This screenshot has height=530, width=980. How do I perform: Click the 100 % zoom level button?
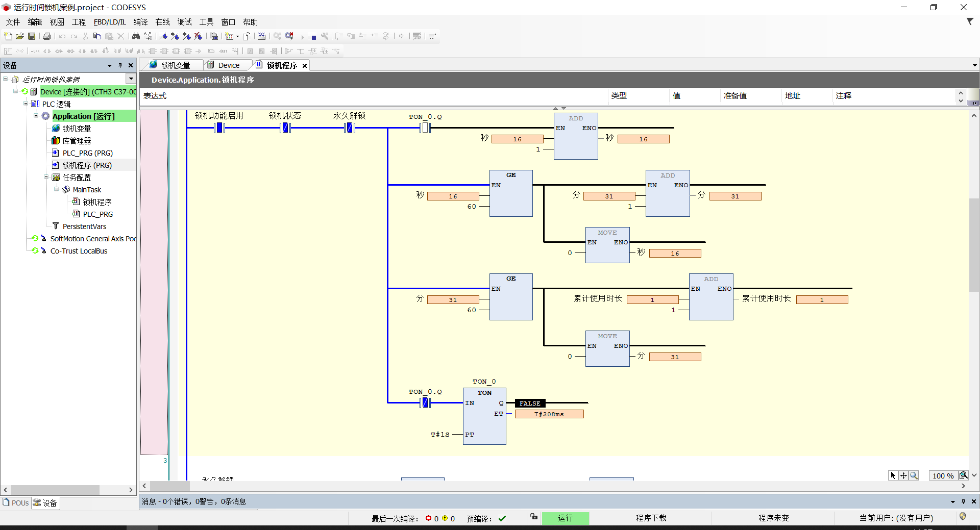click(x=943, y=475)
